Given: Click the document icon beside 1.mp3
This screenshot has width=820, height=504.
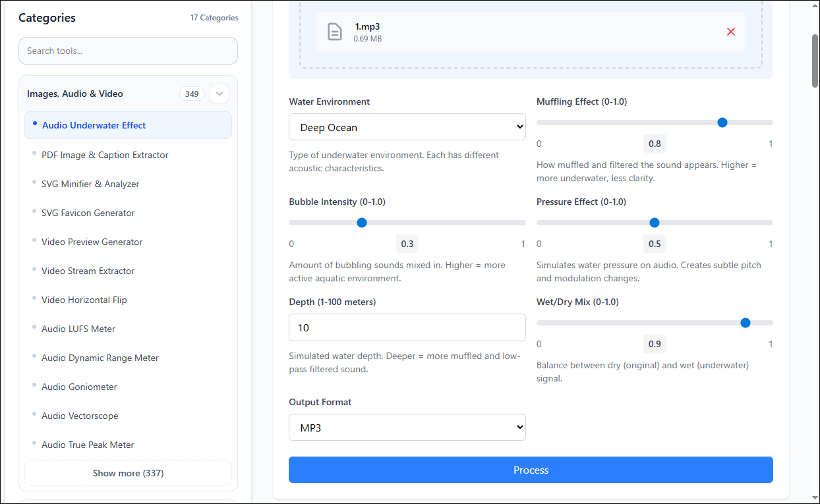Looking at the screenshot, I should tap(335, 32).
